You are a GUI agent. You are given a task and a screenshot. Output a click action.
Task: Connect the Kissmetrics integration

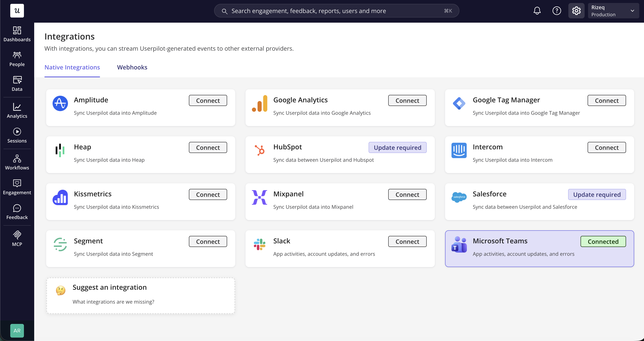point(208,194)
